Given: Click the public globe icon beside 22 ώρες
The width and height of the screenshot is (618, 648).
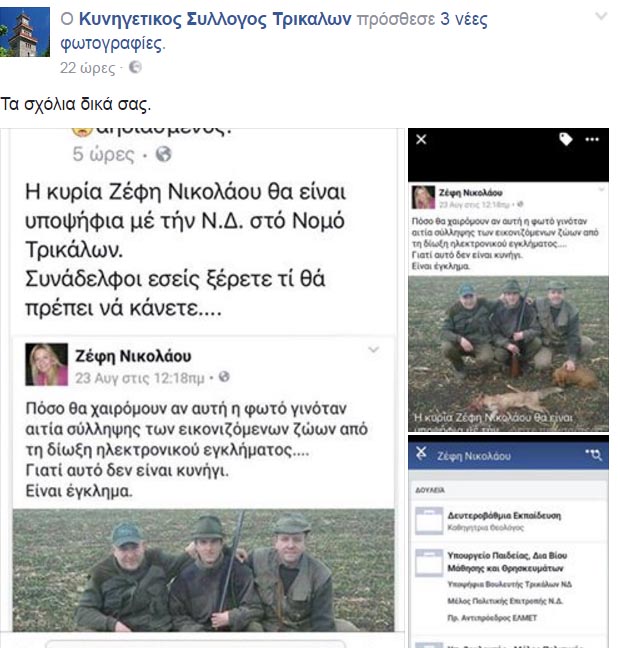Looking at the screenshot, I should pyautogui.click(x=135, y=67).
